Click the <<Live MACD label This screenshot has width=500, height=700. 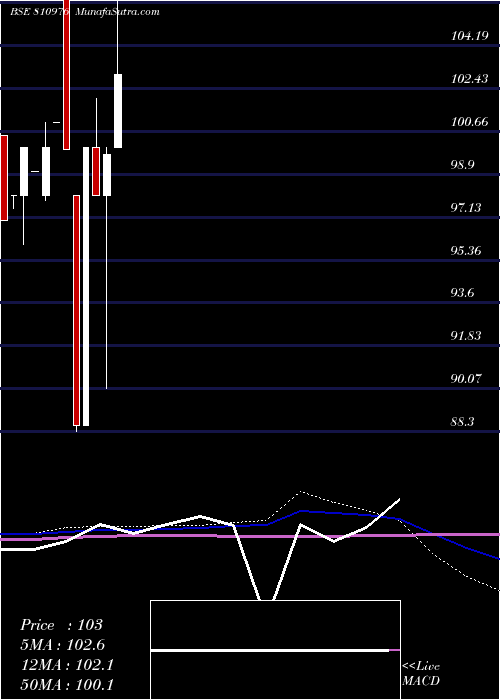pyautogui.click(x=421, y=674)
